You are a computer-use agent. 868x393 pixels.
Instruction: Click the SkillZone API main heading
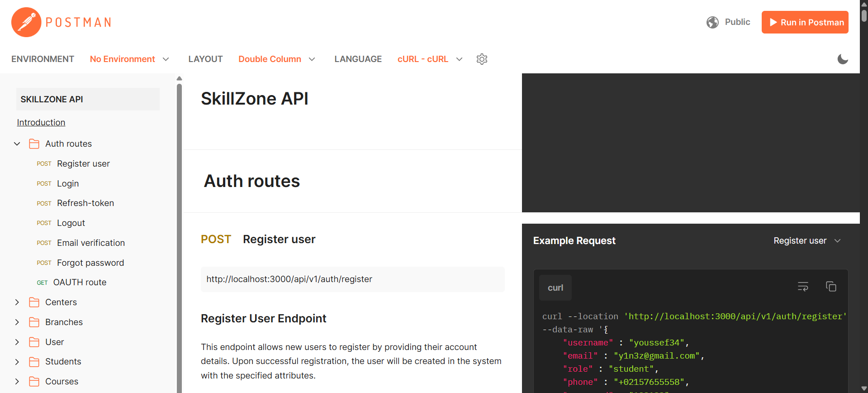[255, 99]
